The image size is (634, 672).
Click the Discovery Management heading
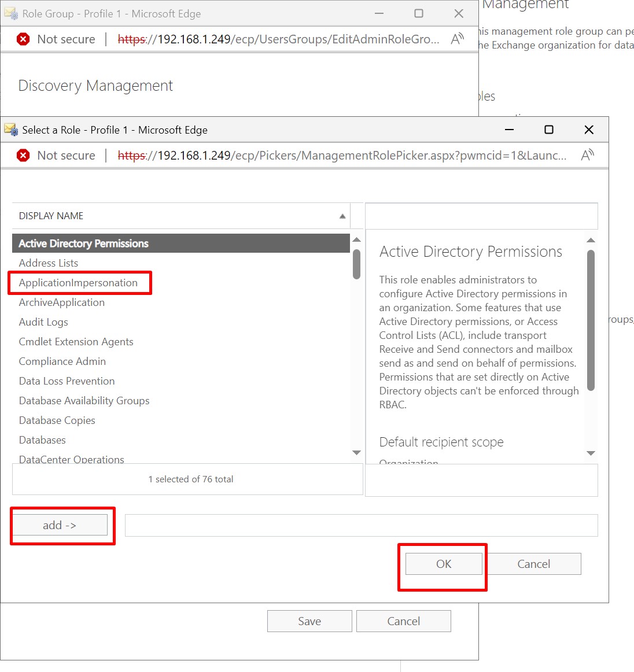(x=95, y=86)
